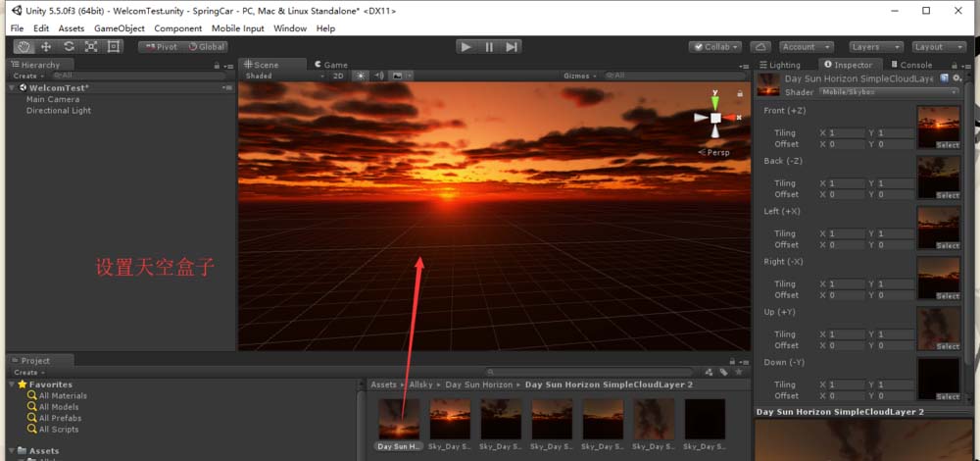Screen dimensions: 980x461
Task: Click the Play button
Action: [x=466, y=47]
